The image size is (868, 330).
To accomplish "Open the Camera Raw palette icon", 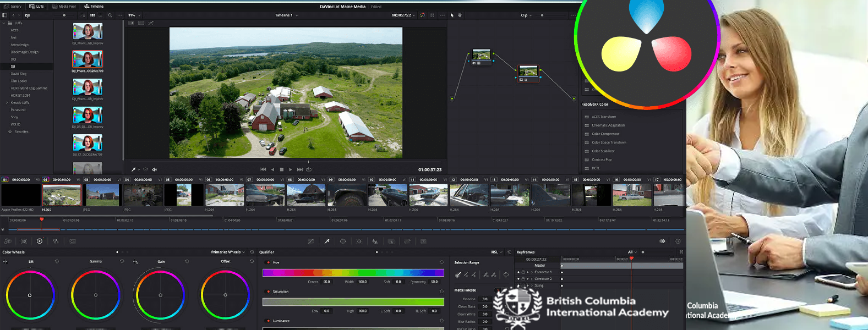I will 8,241.
